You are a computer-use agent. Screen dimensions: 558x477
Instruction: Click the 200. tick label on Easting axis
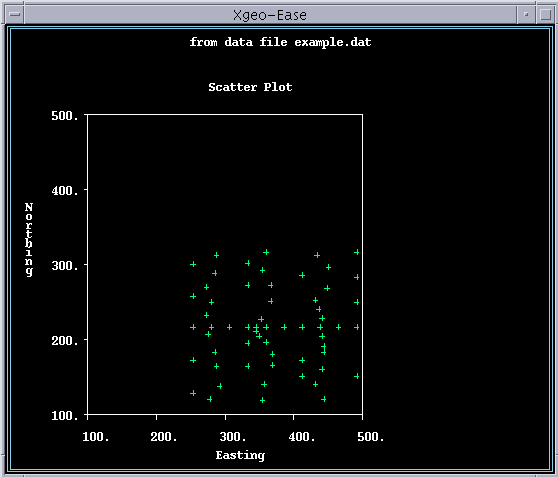[164, 437]
